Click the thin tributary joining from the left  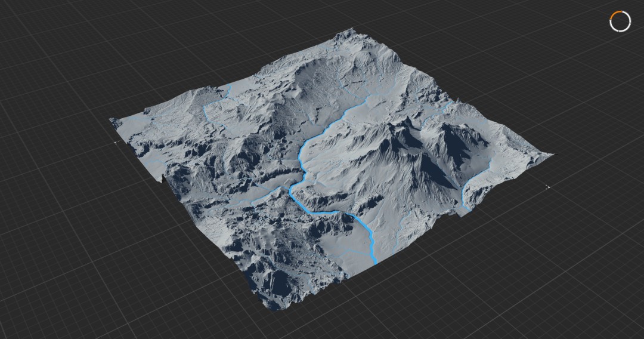coord(263,197)
